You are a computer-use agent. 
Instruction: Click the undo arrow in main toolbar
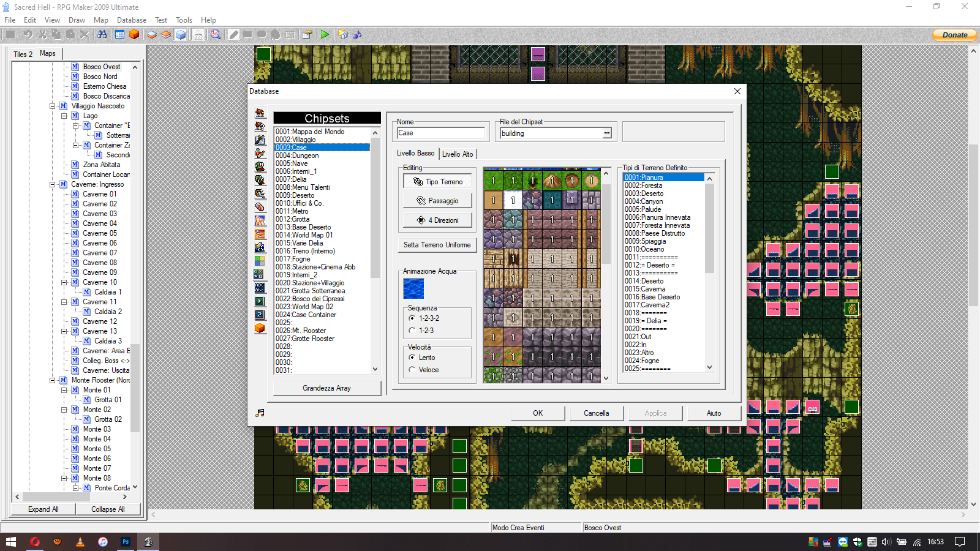click(28, 34)
